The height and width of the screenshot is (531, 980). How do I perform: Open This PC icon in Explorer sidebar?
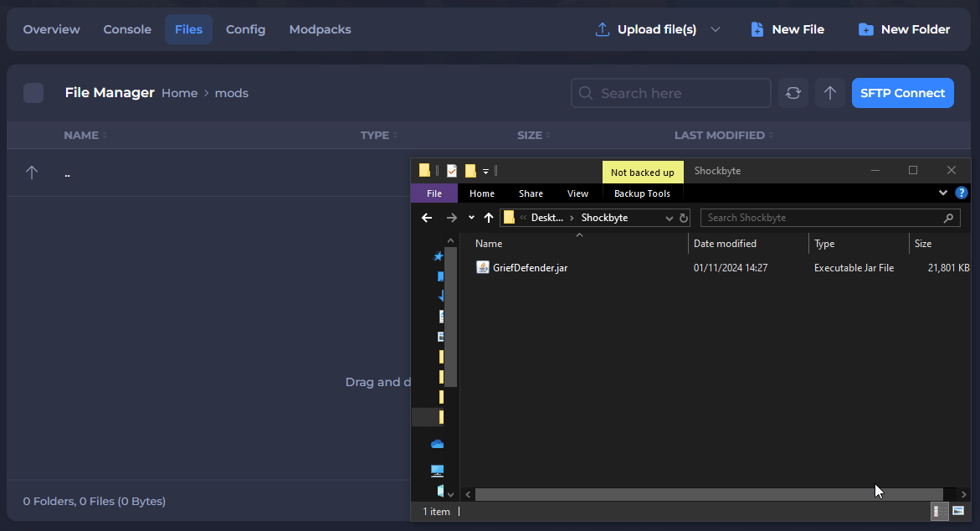(x=437, y=471)
